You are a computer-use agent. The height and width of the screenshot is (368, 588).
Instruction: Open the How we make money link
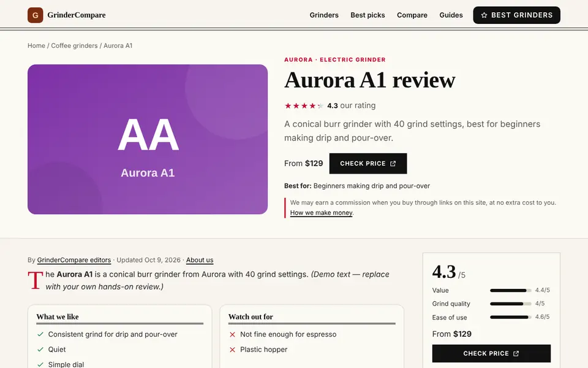coord(322,213)
